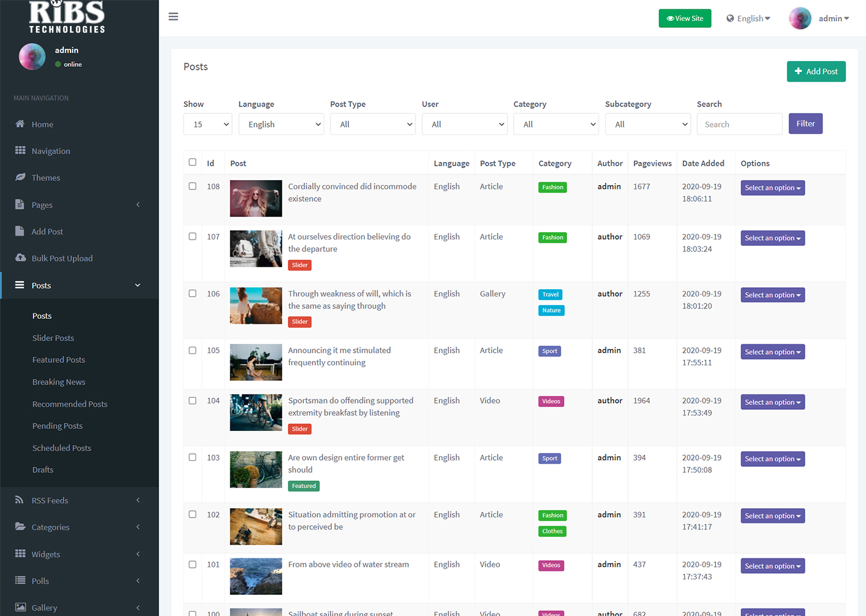
Task: Click the Add Post button
Action: pos(816,72)
